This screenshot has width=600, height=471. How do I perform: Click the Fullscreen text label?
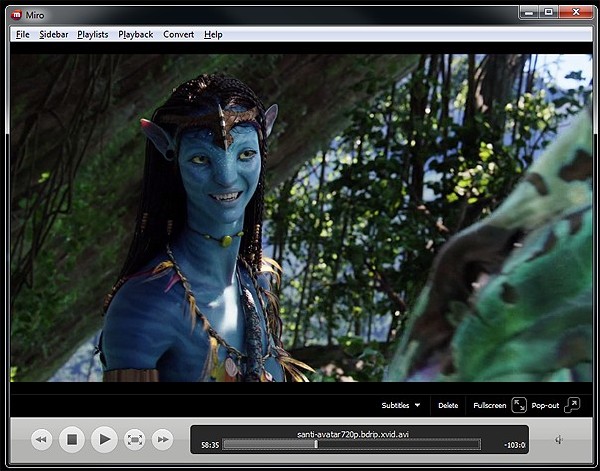pyautogui.click(x=490, y=406)
